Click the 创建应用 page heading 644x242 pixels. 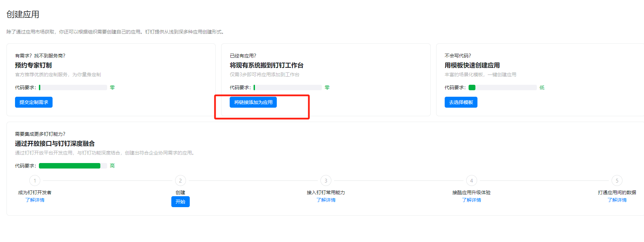pos(23,14)
